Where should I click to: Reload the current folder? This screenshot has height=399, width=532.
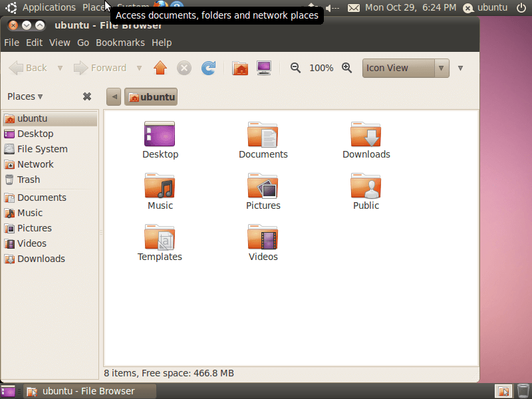pos(208,68)
